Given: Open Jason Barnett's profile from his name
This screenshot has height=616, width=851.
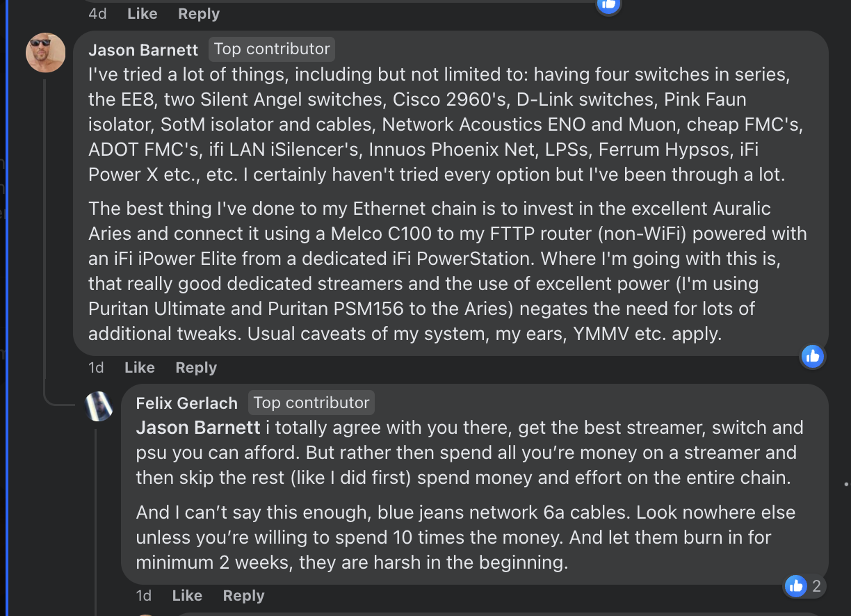Looking at the screenshot, I should click(x=143, y=50).
